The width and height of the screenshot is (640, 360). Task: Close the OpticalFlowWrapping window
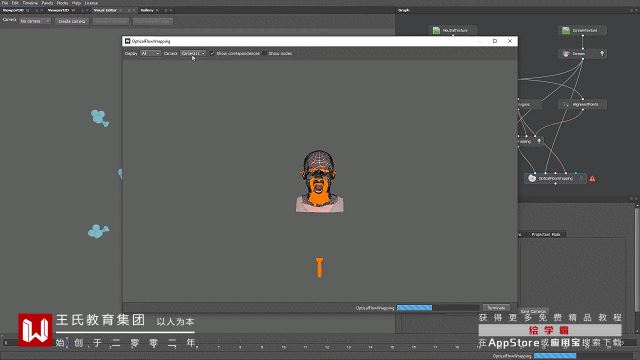tap(510, 41)
